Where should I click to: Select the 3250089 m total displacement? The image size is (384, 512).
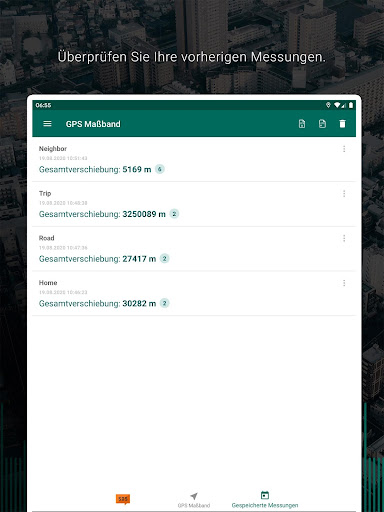coord(144,214)
